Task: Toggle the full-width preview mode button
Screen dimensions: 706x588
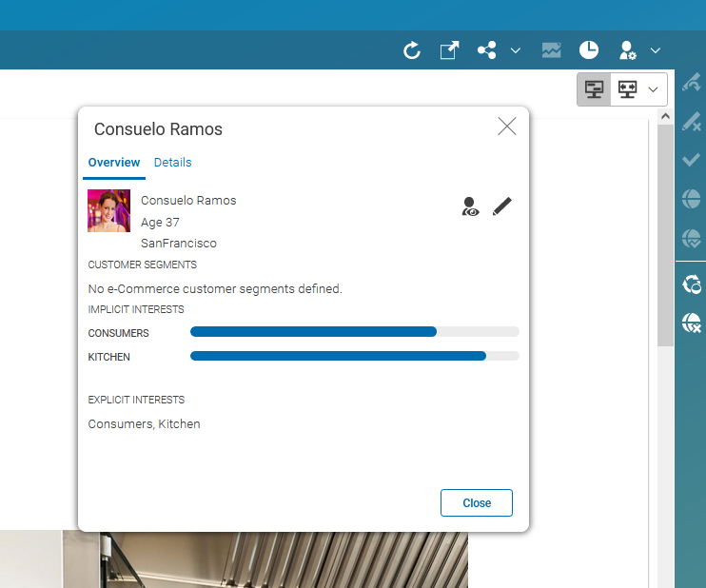Action: pyautogui.click(x=627, y=89)
